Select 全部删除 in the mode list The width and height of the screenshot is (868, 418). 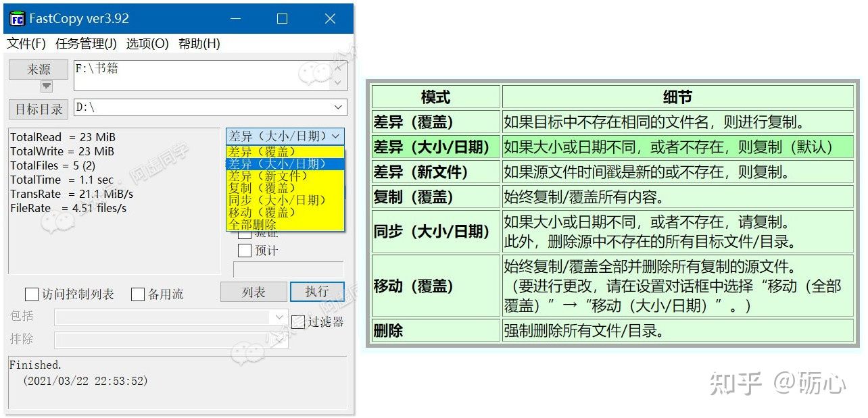(x=252, y=224)
